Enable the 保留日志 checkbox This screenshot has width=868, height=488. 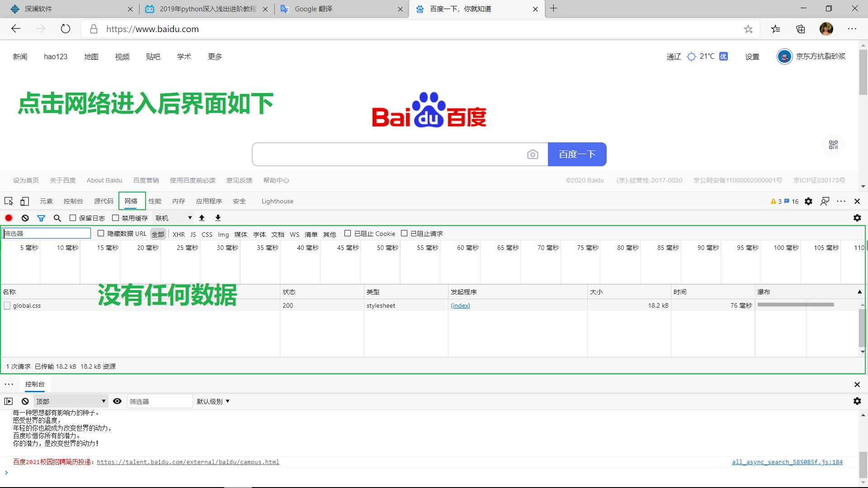[x=73, y=218]
